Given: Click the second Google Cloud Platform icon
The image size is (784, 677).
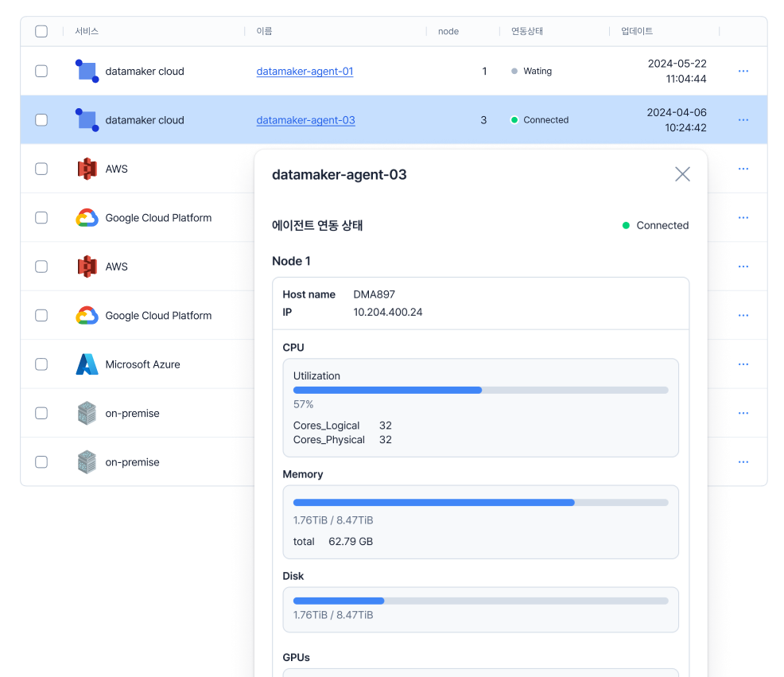Looking at the screenshot, I should (87, 315).
